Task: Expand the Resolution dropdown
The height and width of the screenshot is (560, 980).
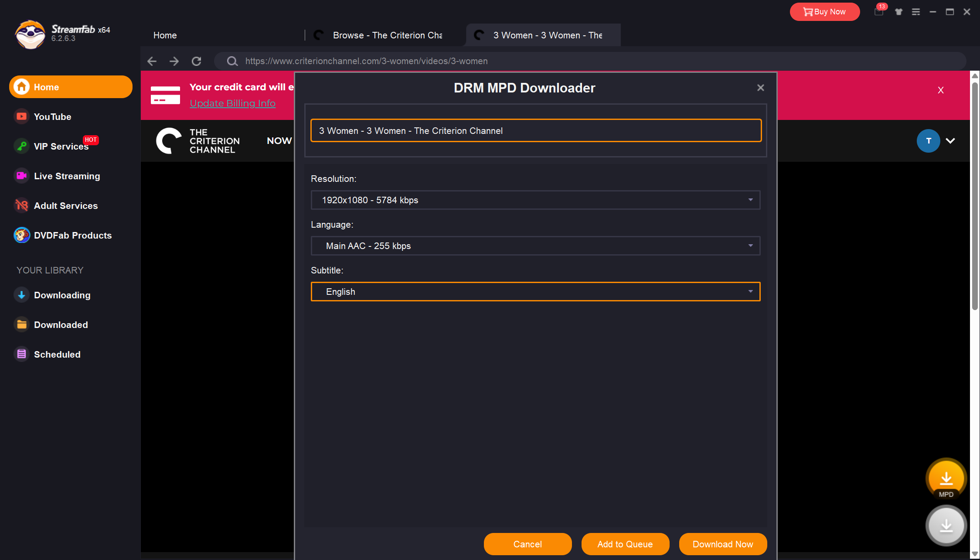Action: point(535,200)
